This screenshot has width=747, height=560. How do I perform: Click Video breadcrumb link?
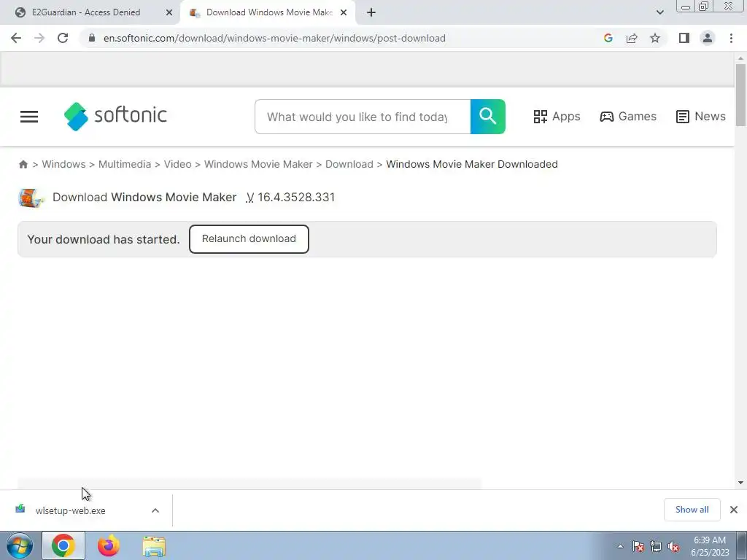(x=178, y=164)
